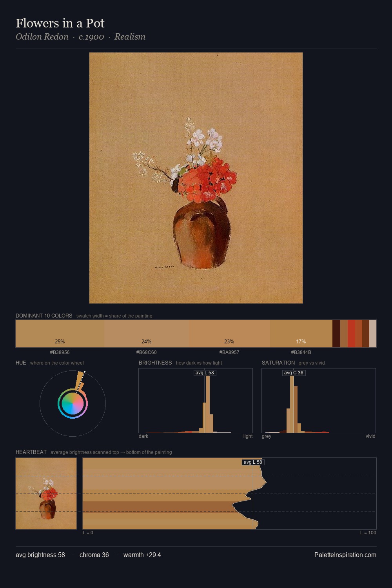Click the artist name 'Odilon Redon'
Screen dimensions: 392x588
42,37
